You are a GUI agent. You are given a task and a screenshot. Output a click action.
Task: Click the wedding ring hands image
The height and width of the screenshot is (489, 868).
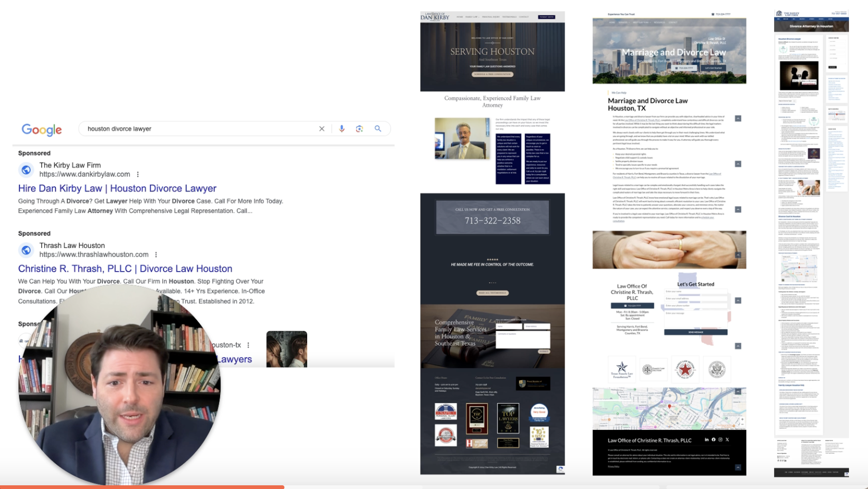pyautogui.click(x=669, y=250)
